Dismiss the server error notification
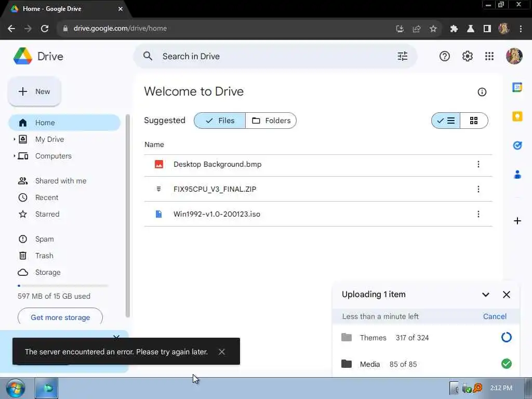532x399 pixels. [x=221, y=352]
